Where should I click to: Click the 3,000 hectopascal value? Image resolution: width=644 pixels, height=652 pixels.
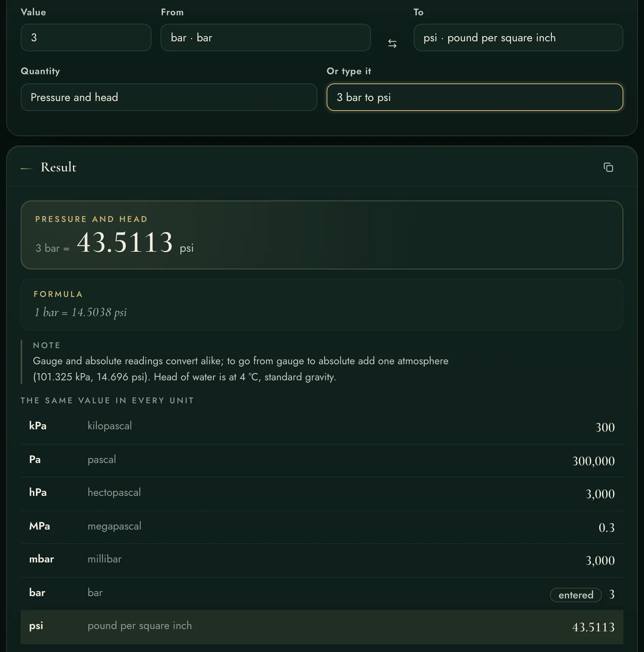click(600, 494)
